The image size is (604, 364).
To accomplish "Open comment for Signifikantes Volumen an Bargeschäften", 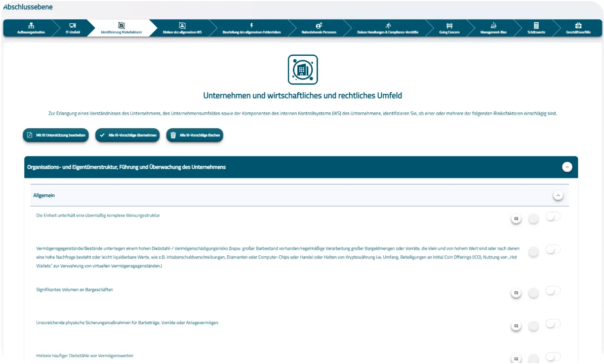I will (516, 293).
